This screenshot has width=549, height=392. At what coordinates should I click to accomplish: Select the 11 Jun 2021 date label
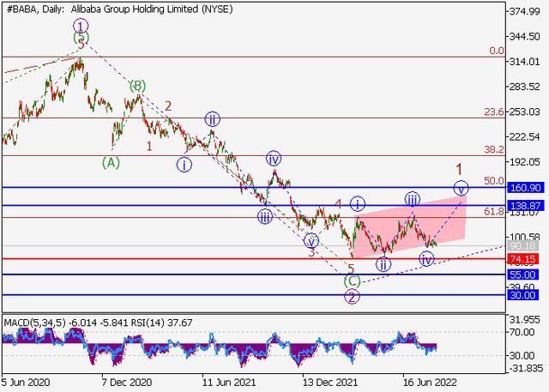[x=229, y=383]
